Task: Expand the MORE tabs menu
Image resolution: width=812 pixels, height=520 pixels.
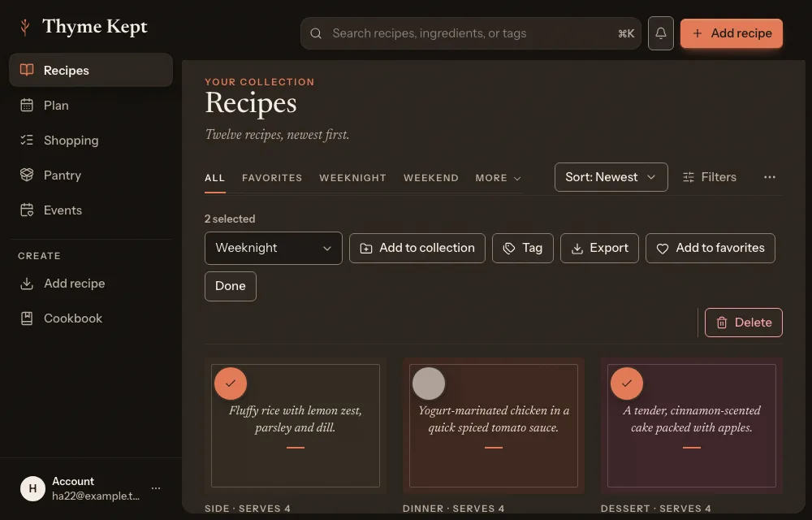Action: coord(499,178)
